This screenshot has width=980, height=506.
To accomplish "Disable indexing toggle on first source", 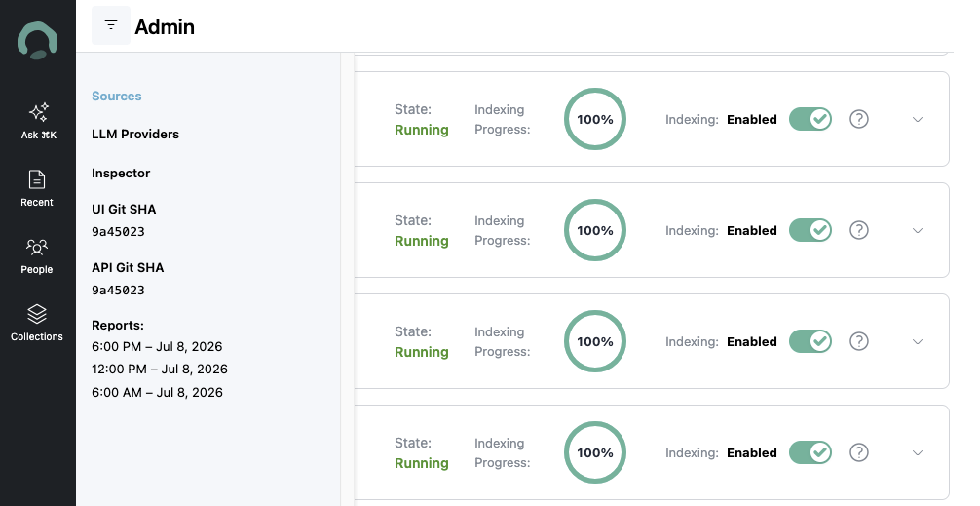I will 810,119.
